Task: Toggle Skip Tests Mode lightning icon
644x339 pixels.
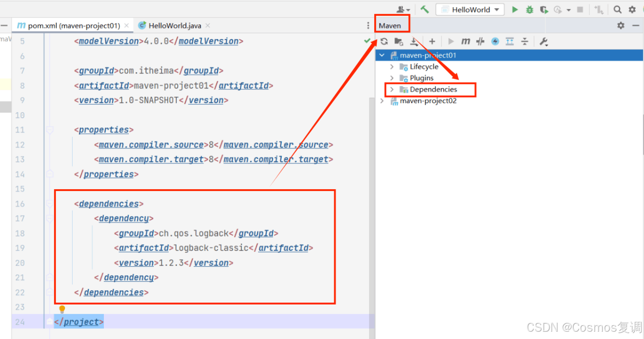Action: (x=495, y=41)
